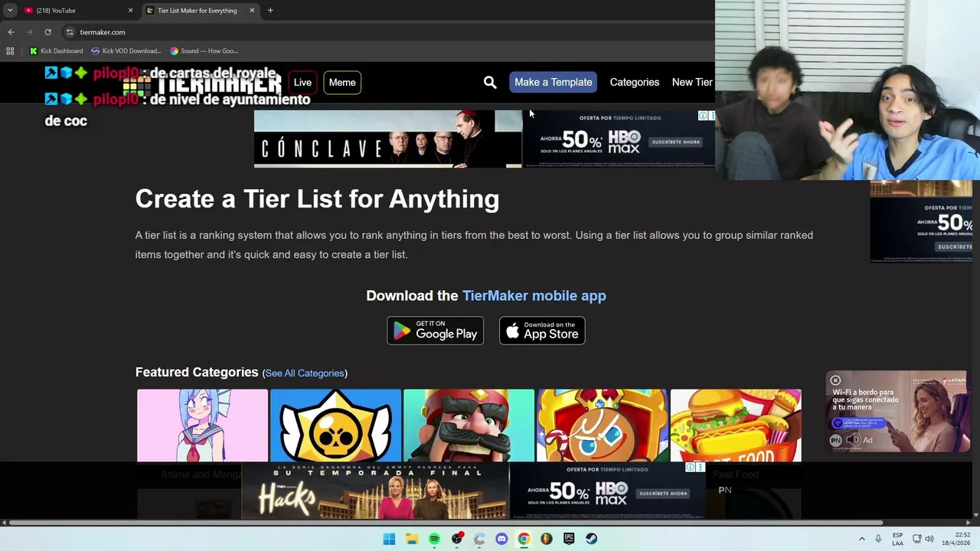Expand the tab search dropdown arrow

9,11
